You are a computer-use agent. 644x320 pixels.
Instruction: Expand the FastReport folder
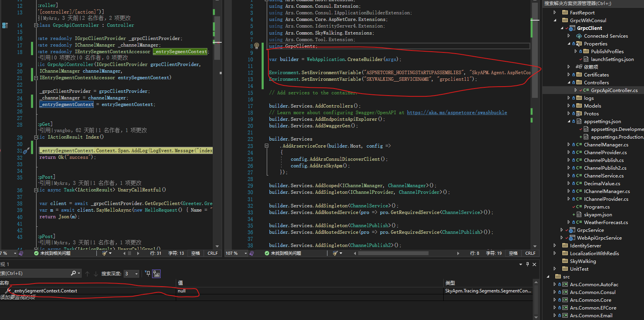pos(555,12)
